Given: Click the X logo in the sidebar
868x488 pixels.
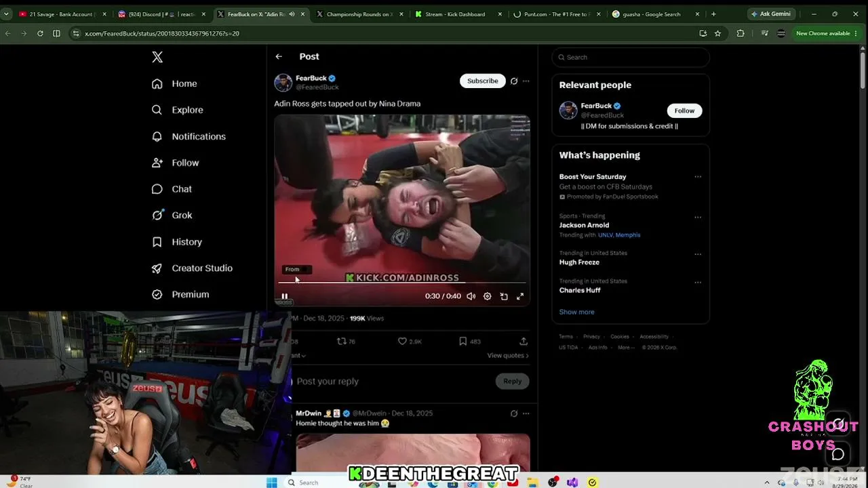Looking at the screenshot, I should click(x=157, y=57).
